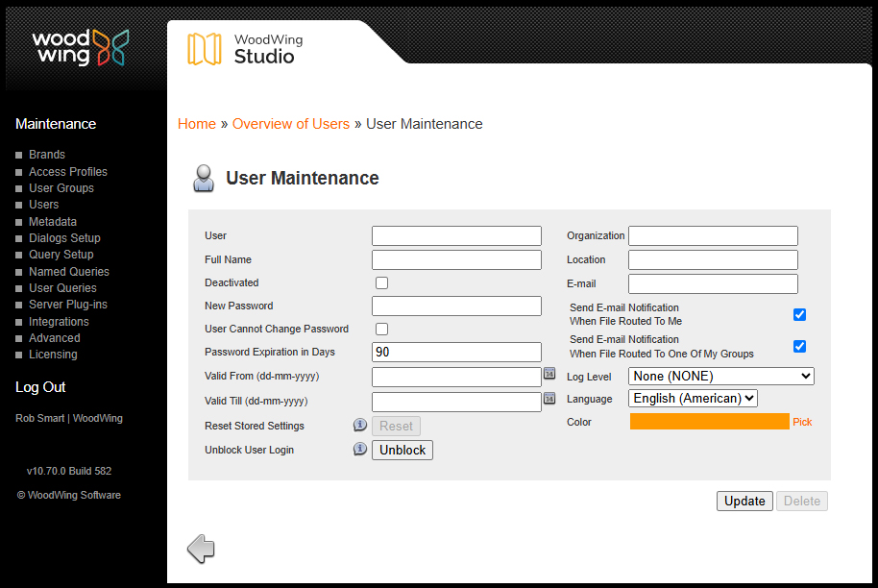This screenshot has height=588, width=878.
Task: Open User Queries in the sidebar
Action: (62, 288)
